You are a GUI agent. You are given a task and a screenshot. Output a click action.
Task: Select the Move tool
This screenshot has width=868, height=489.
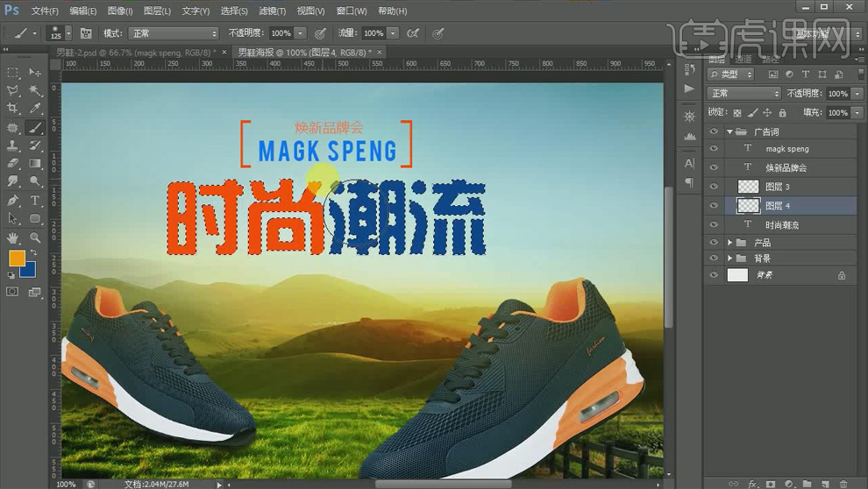click(35, 73)
